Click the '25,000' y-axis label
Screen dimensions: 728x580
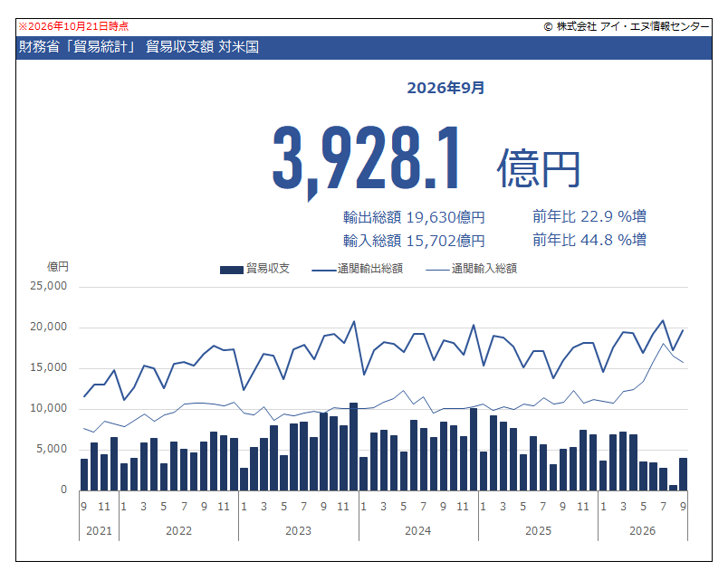tap(49, 286)
